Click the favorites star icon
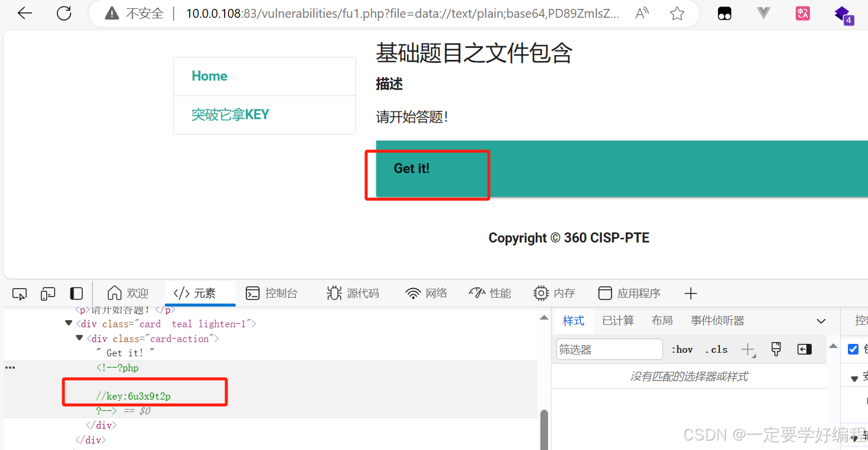The width and height of the screenshot is (868, 450). coord(677,13)
